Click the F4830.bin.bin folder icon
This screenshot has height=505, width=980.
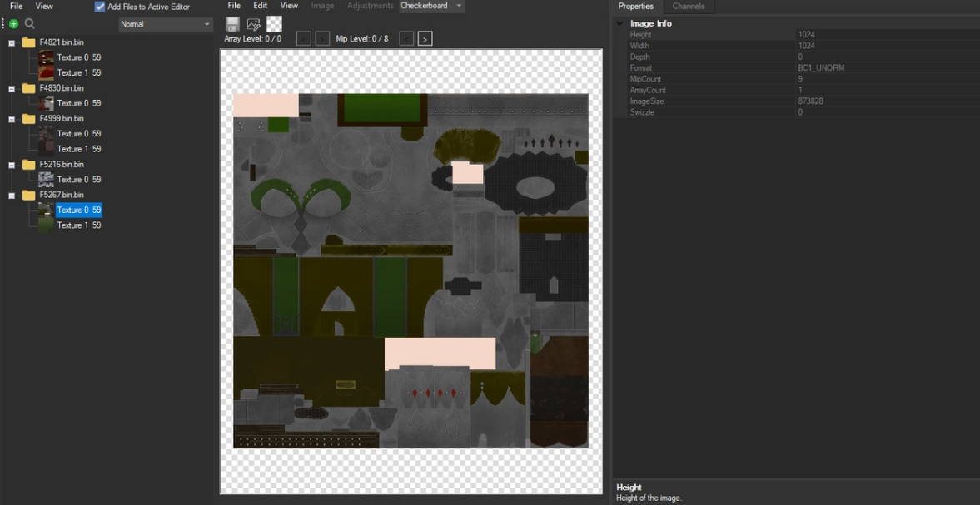point(29,88)
